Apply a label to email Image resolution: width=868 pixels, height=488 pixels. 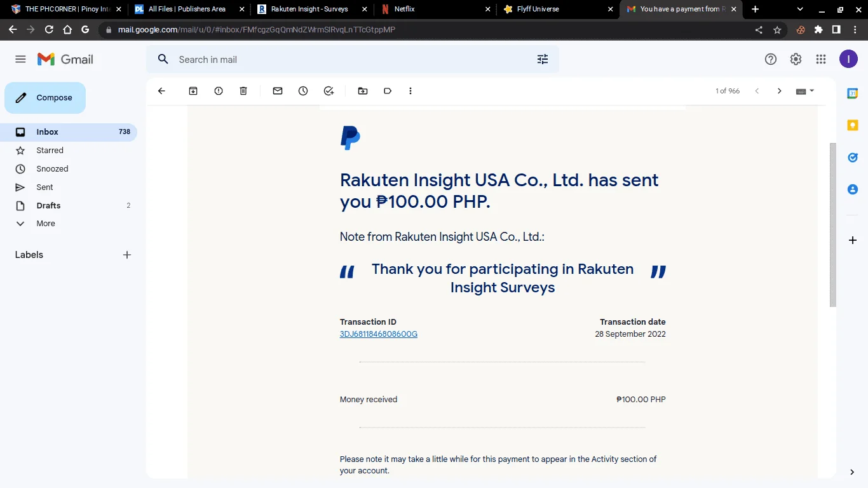pyautogui.click(x=388, y=91)
